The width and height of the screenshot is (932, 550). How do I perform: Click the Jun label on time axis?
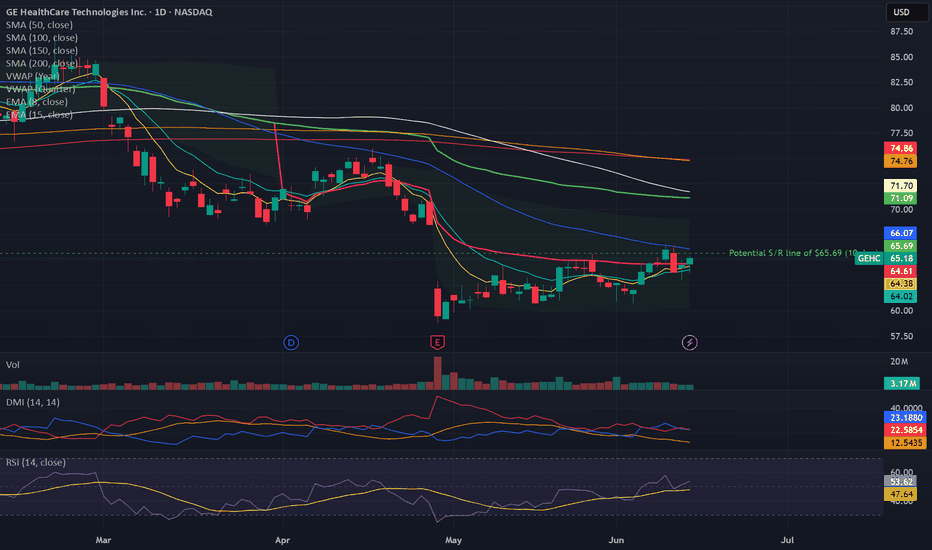click(616, 540)
